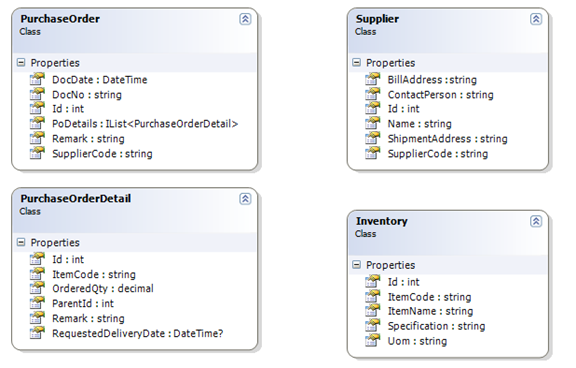The height and width of the screenshot is (368, 576).
Task: Collapse the PurchaseOrderDetail class box via chevron
Action: 245,199
